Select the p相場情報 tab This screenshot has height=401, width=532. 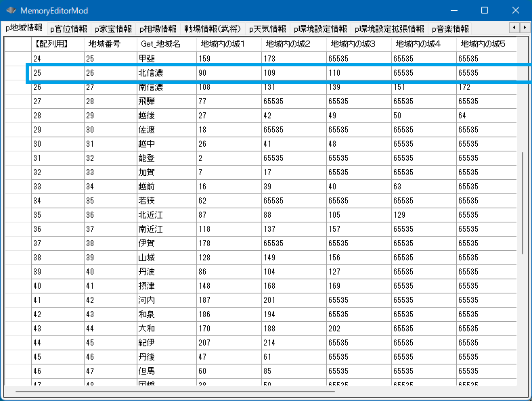coord(158,29)
